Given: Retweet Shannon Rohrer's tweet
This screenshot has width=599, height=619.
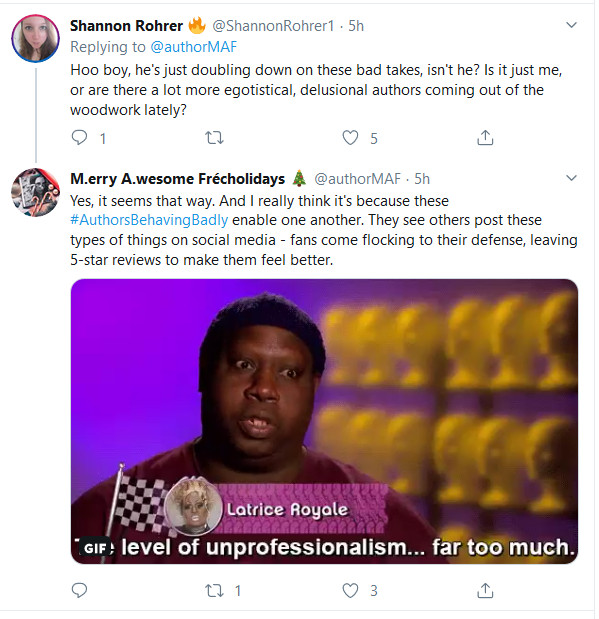Looking at the screenshot, I should [214, 138].
